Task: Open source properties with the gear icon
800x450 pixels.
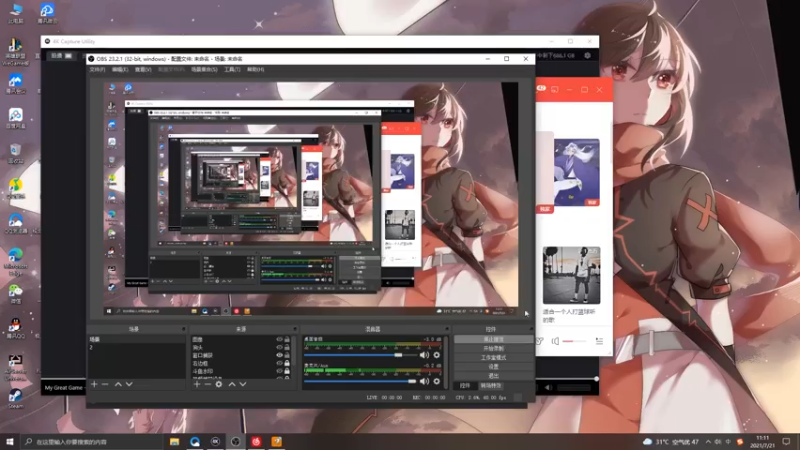Action: [219, 384]
